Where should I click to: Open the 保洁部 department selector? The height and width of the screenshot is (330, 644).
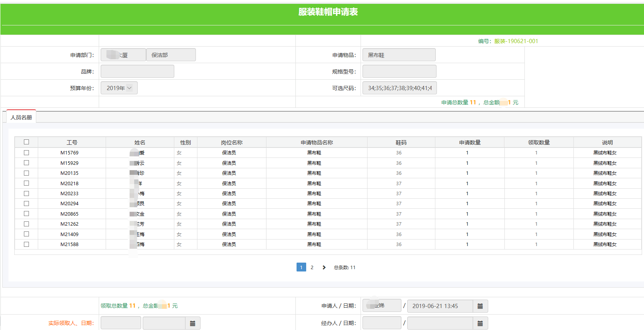coord(171,55)
